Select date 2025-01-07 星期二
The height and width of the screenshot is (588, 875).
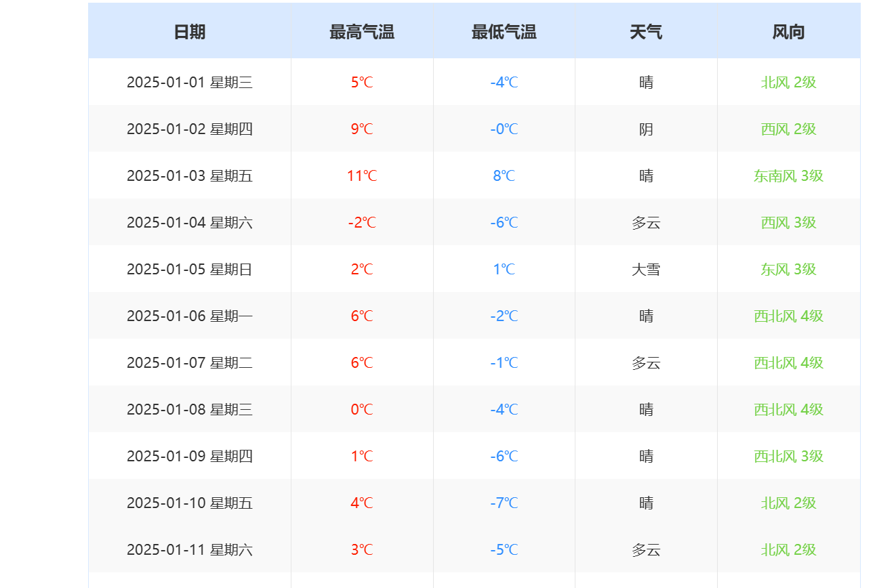coord(190,362)
